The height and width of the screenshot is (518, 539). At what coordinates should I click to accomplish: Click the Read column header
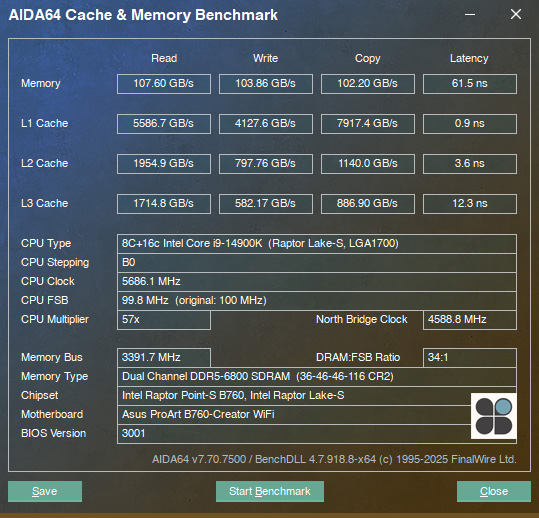164,58
